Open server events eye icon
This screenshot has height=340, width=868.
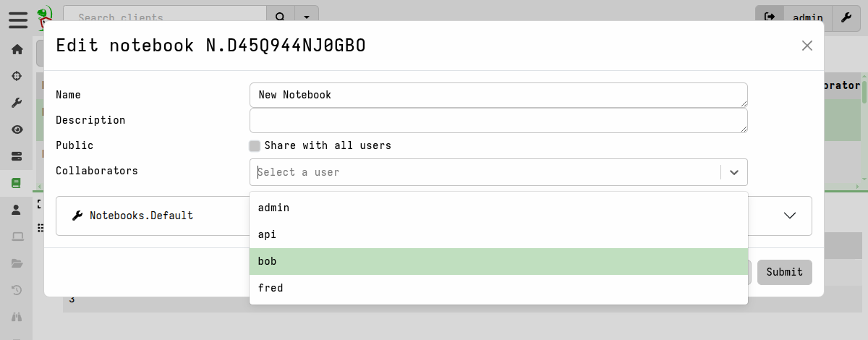coord(17,129)
